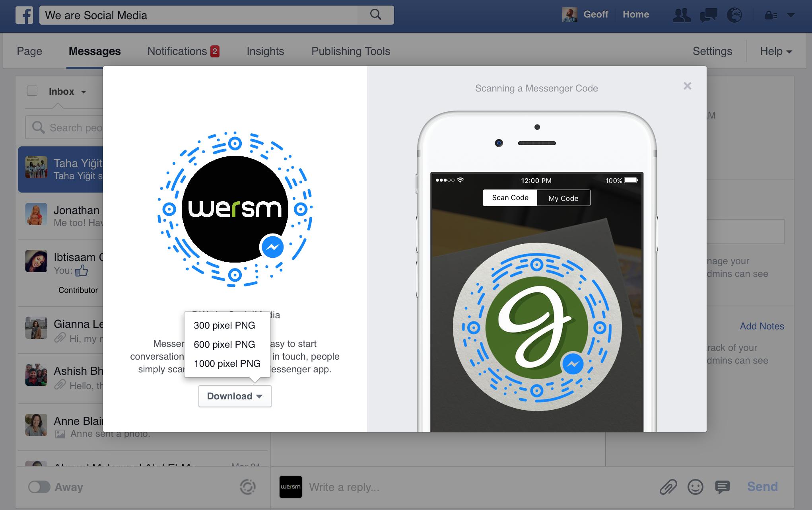Viewport: 812px width, 510px height.
Task: Check the Inbox select-all checkbox
Action: point(32,91)
